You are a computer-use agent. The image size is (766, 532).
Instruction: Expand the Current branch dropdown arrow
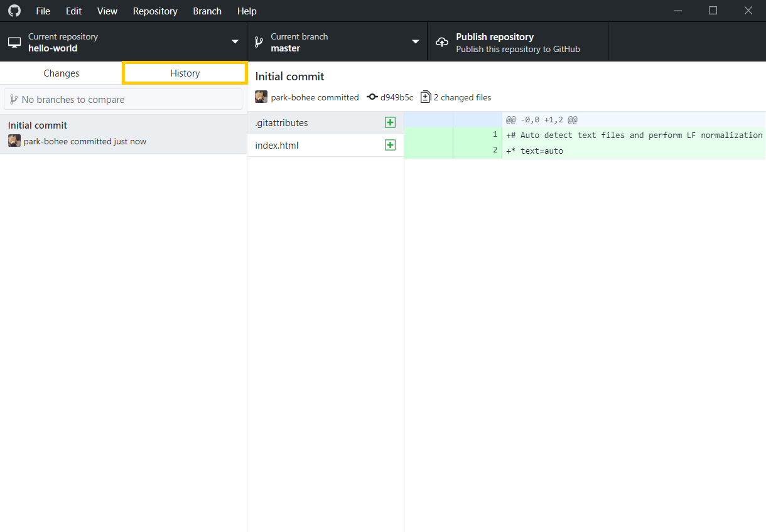[x=415, y=42]
